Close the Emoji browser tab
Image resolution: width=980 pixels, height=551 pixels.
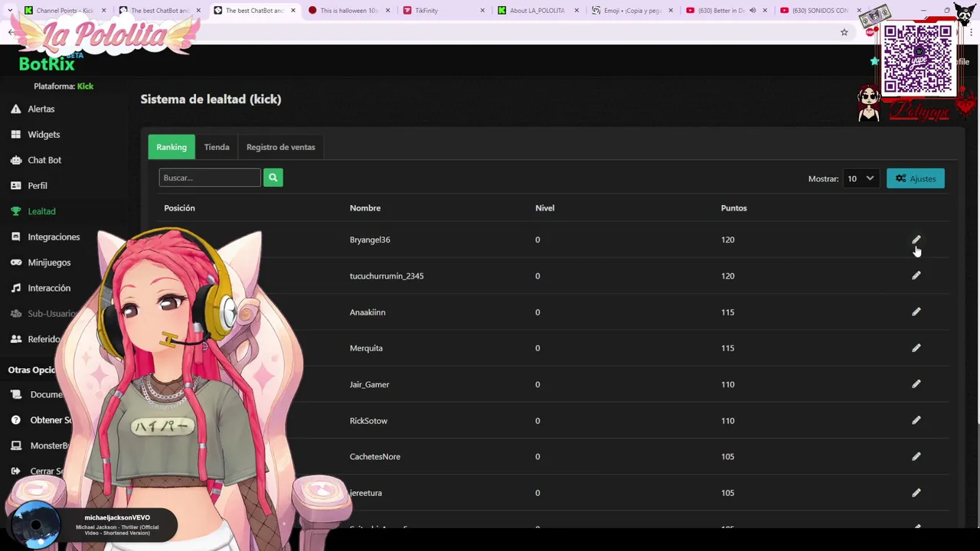[671, 11]
